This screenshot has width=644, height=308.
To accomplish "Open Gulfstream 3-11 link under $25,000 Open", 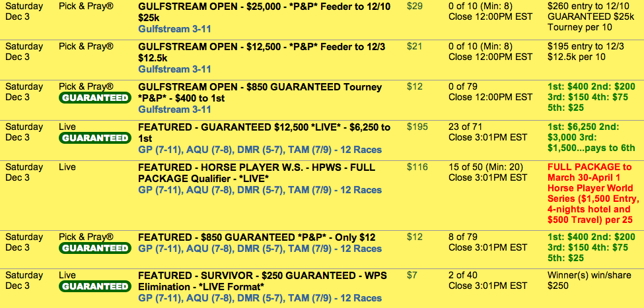I will (x=174, y=30).
